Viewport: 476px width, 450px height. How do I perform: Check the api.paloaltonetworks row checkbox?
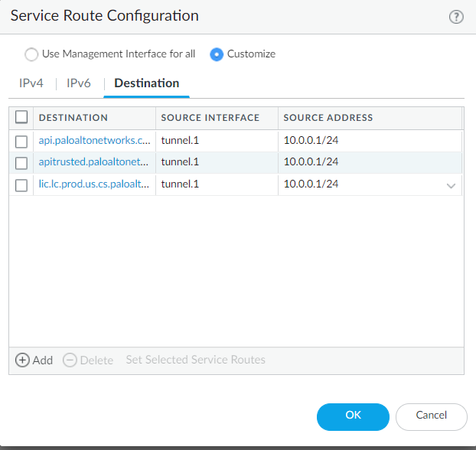21,141
